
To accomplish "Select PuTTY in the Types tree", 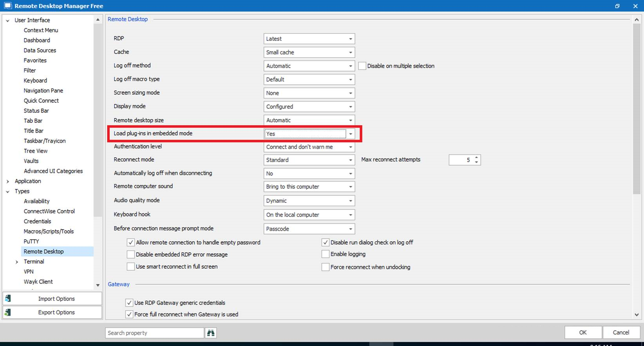I will click(x=31, y=241).
